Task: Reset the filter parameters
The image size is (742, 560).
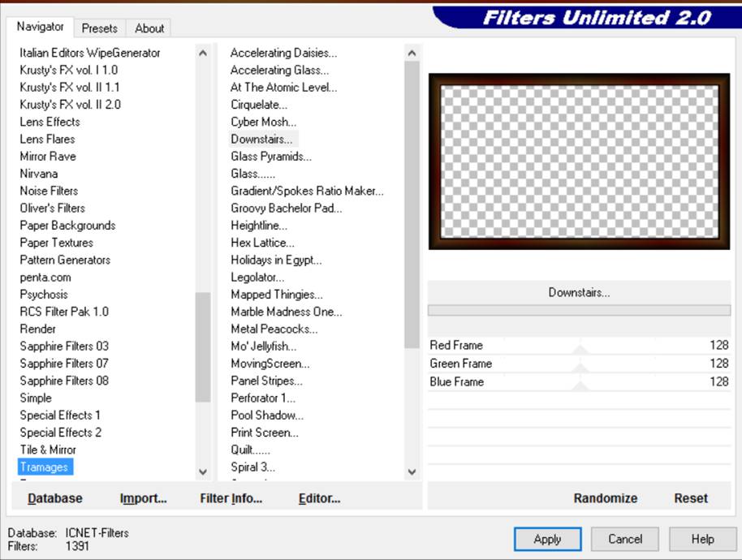Action: pos(691,498)
